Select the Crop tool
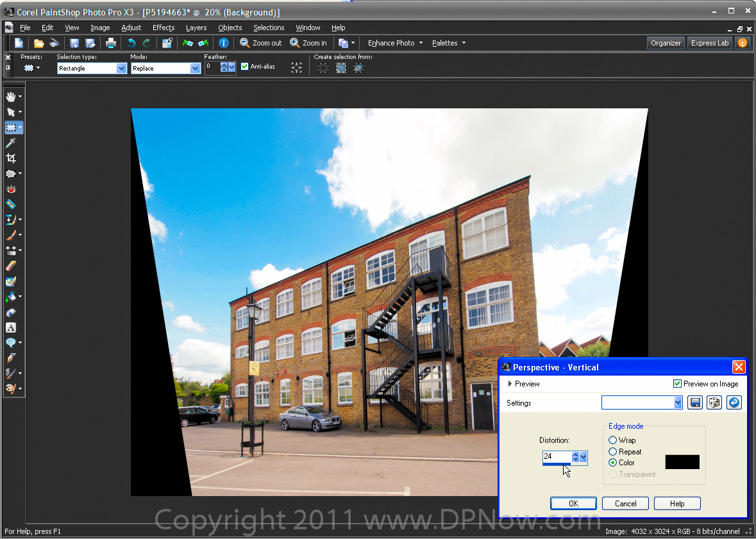 point(11,158)
